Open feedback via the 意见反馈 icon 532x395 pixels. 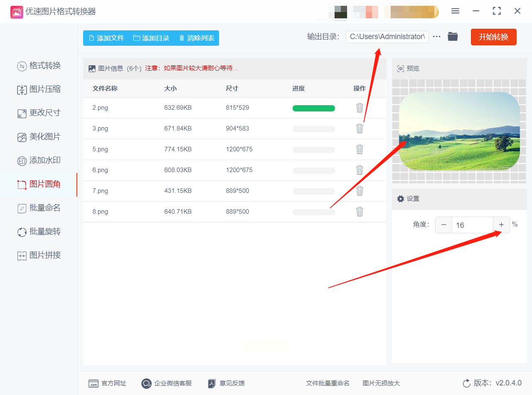(212, 383)
